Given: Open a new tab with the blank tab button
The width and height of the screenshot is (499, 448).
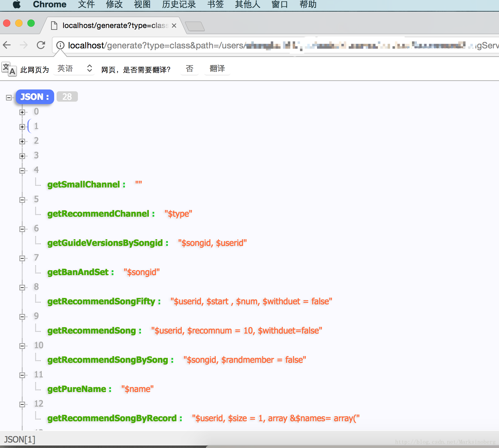Looking at the screenshot, I should click(x=195, y=26).
